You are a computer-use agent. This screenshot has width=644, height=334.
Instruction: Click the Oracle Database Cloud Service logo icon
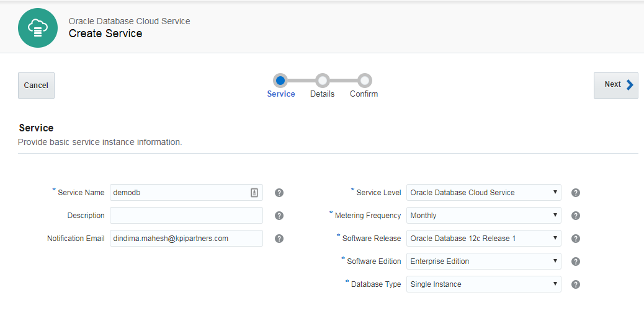(38, 28)
